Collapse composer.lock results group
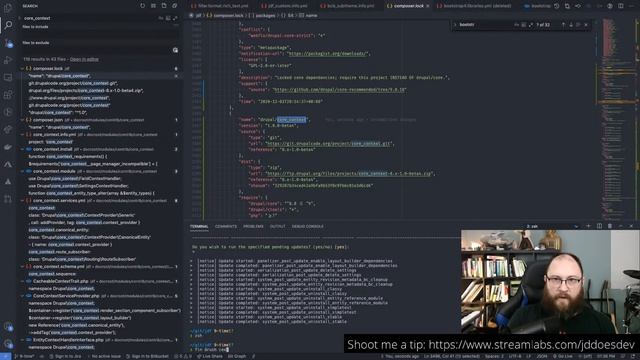 22,69
